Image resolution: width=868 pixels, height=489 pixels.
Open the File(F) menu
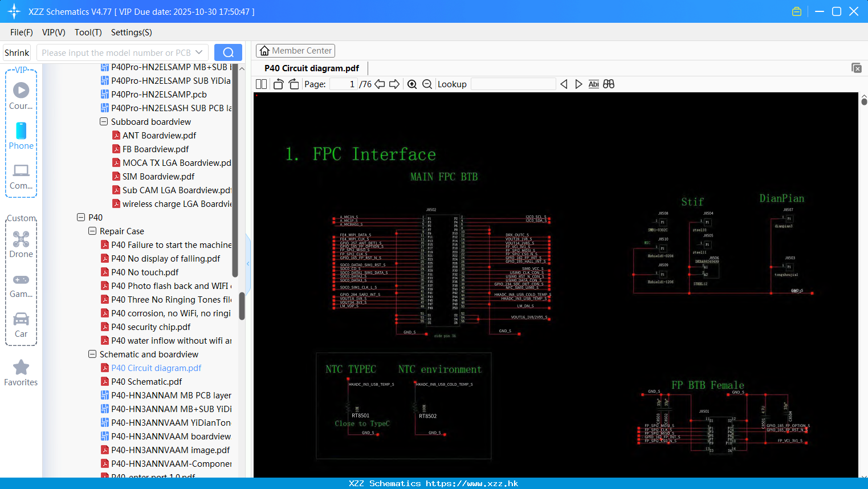coord(22,32)
